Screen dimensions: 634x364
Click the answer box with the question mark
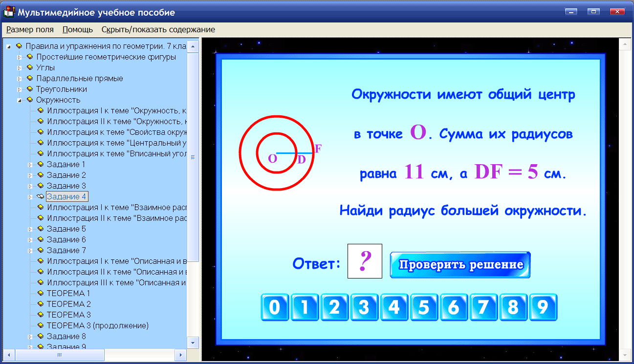(x=364, y=261)
